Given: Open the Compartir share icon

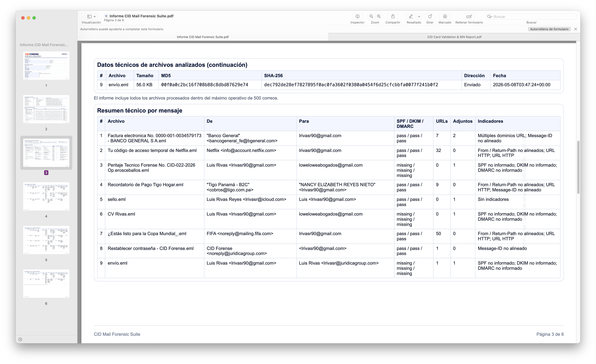Looking at the screenshot, I should pos(393,16).
